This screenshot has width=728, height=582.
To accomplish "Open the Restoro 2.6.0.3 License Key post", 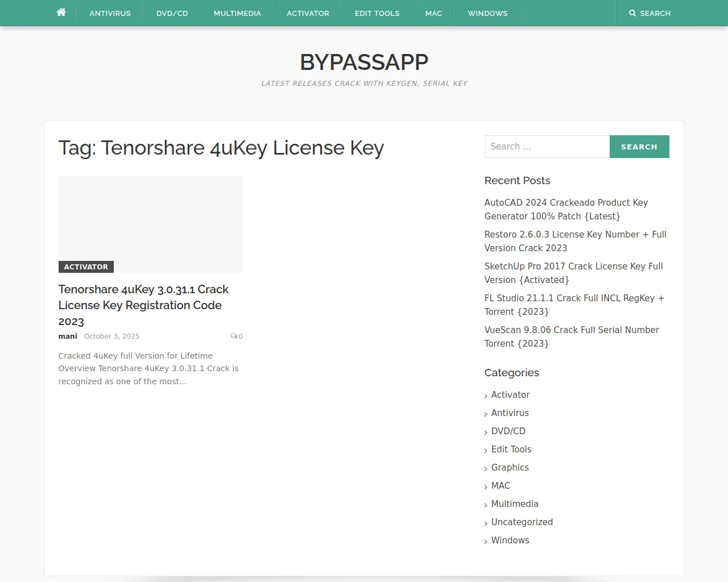I will click(x=575, y=241).
